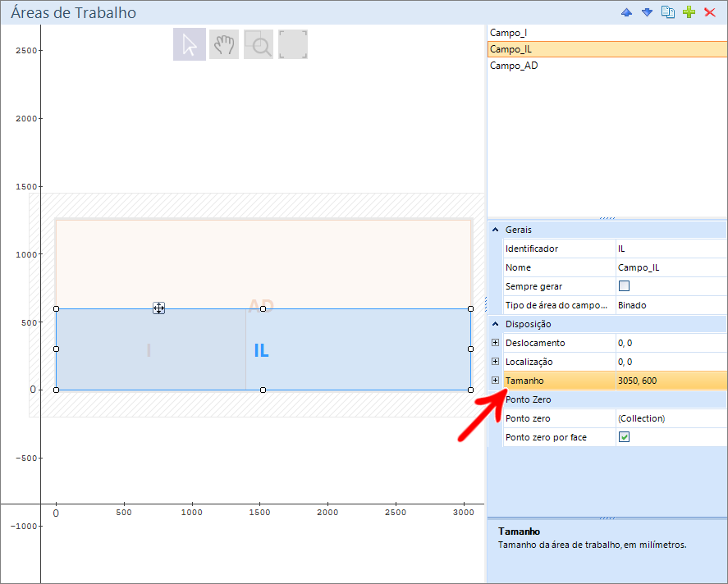Collapse the Disposição section

[496, 324]
